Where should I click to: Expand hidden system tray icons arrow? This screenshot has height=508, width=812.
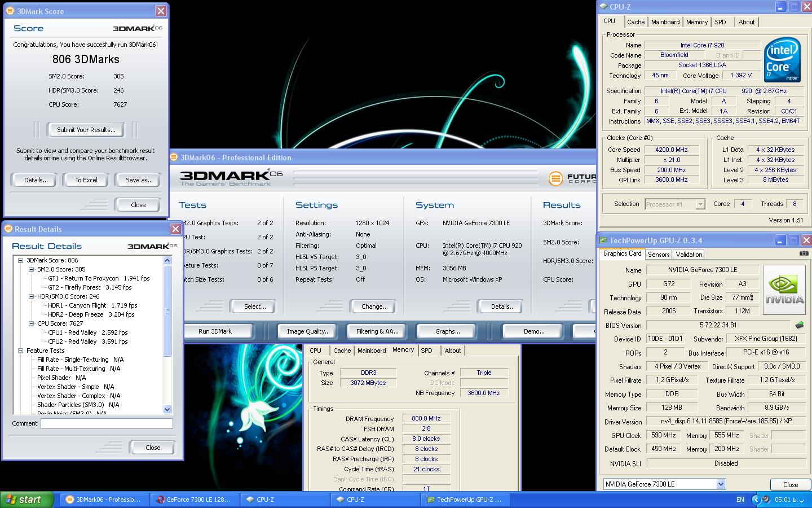coord(757,500)
